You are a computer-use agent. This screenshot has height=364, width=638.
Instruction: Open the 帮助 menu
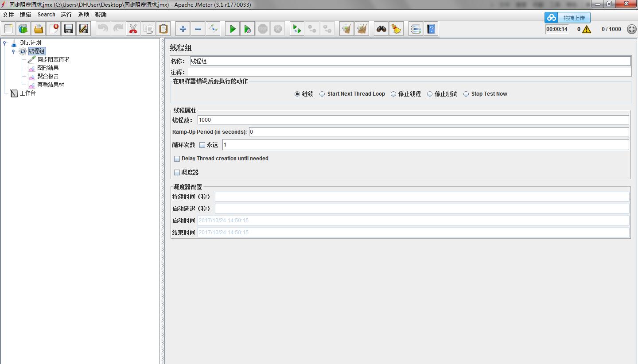click(x=101, y=15)
